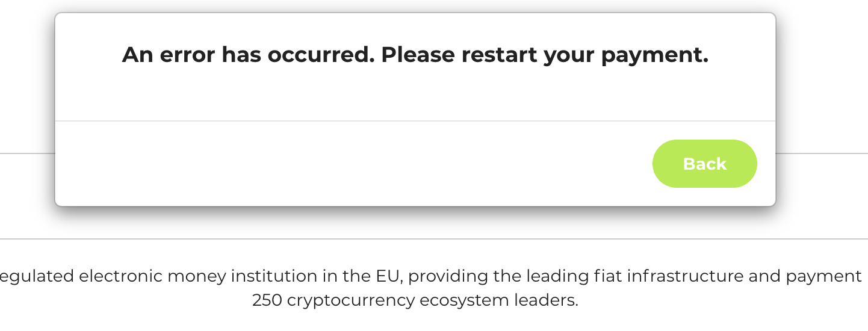Click the word "restart" in the error message
The width and height of the screenshot is (868, 331).
(500, 55)
